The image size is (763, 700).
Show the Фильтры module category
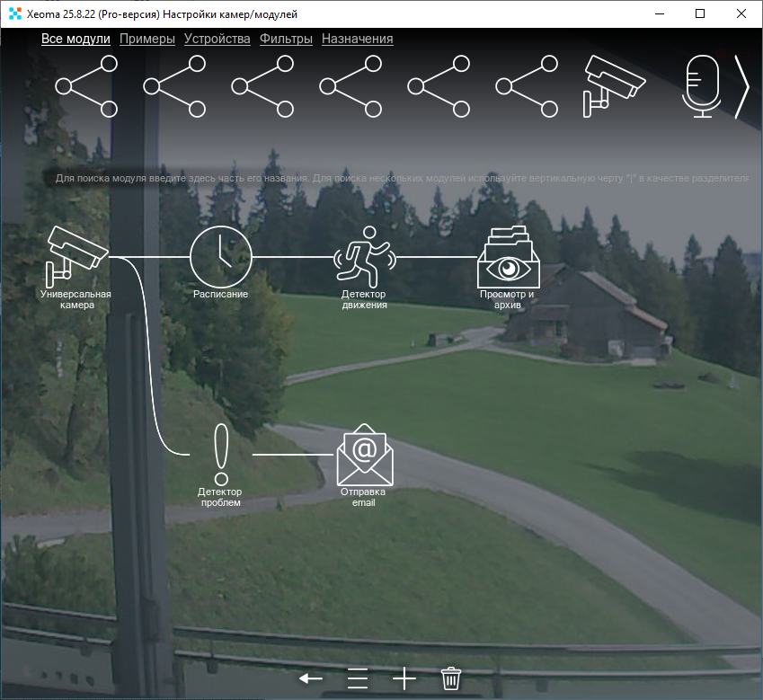(286, 39)
